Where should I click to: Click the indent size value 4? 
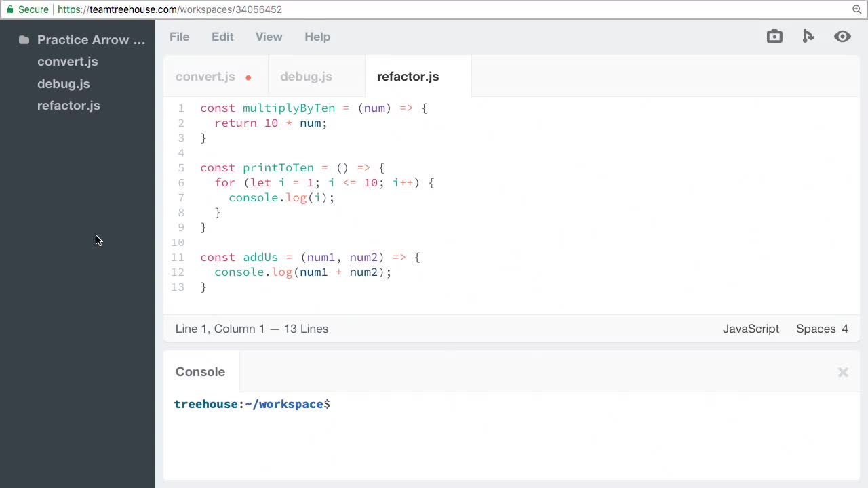[x=845, y=329]
